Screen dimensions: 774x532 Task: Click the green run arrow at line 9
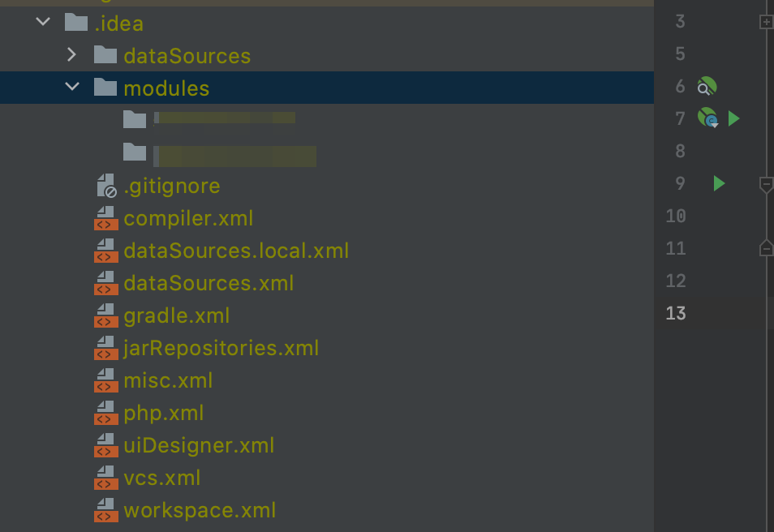click(718, 183)
